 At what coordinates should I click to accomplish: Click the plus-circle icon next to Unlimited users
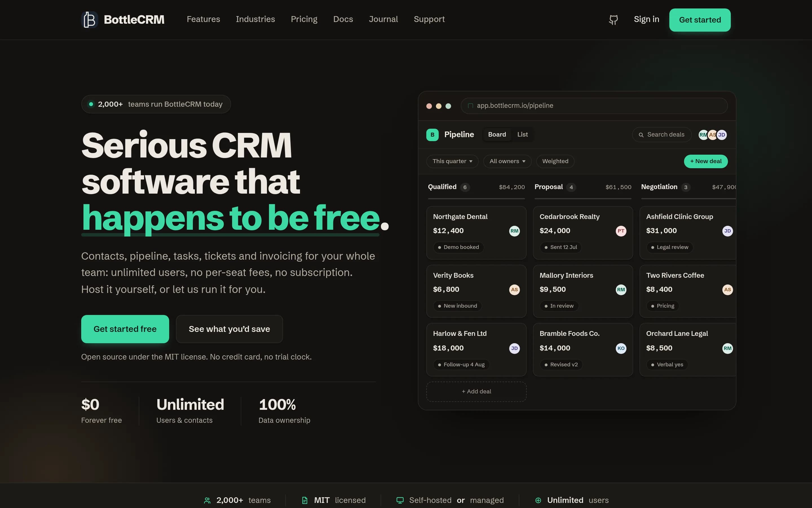[538, 500]
